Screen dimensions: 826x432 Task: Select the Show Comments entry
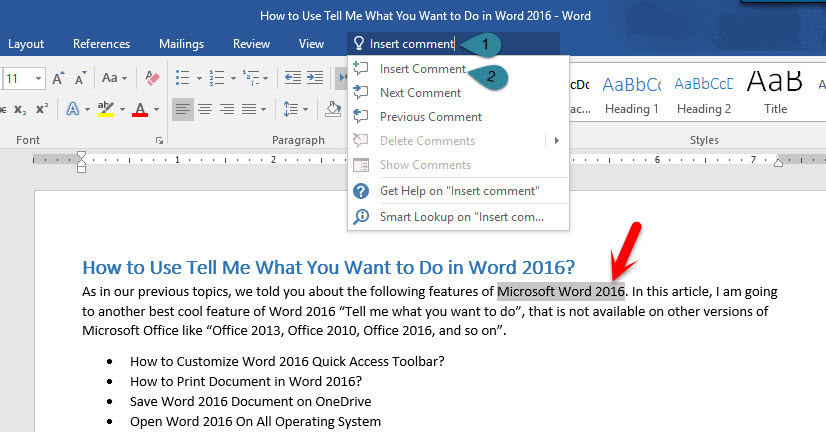click(x=458, y=165)
